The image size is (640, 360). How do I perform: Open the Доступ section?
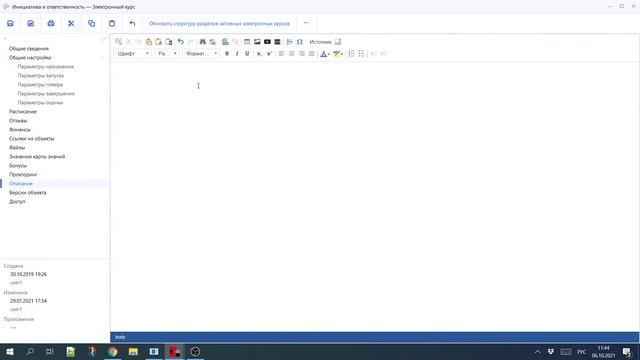[x=17, y=202]
